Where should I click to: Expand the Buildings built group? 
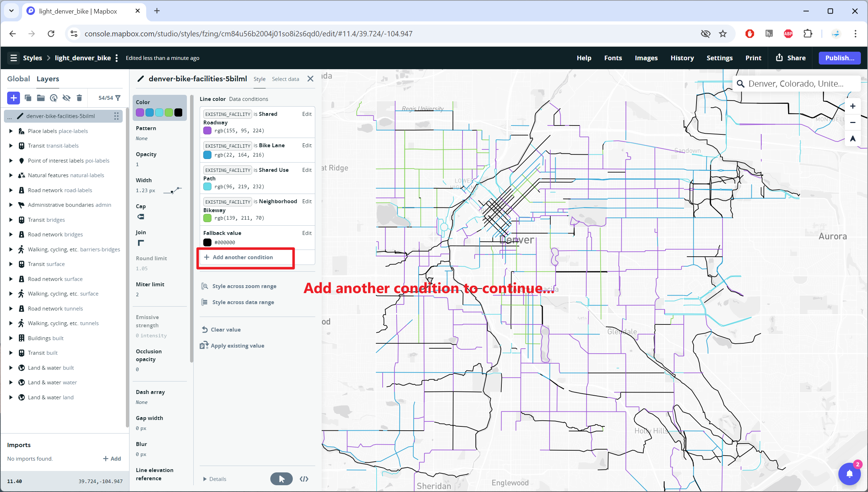tap(11, 338)
